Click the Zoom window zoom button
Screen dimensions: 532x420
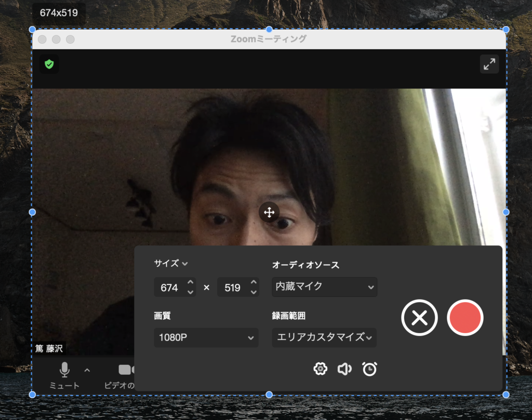tap(70, 40)
